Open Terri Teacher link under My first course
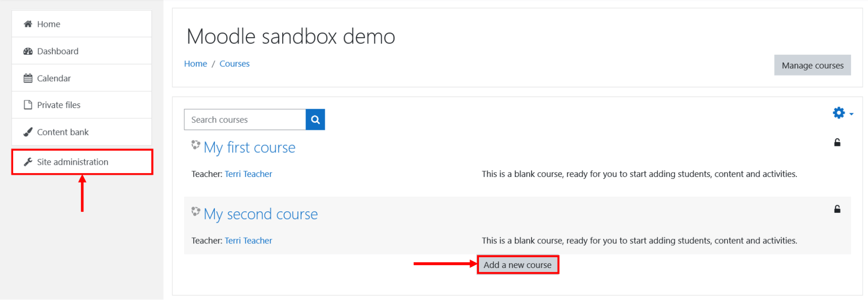This screenshot has height=300, width=868. pyautogui.click(x=248, y=174)
